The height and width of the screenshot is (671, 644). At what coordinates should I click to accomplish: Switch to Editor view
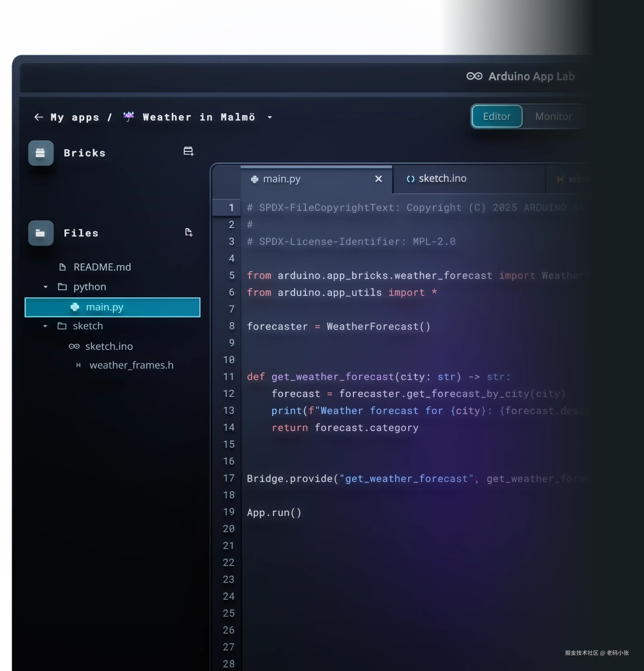496,116
